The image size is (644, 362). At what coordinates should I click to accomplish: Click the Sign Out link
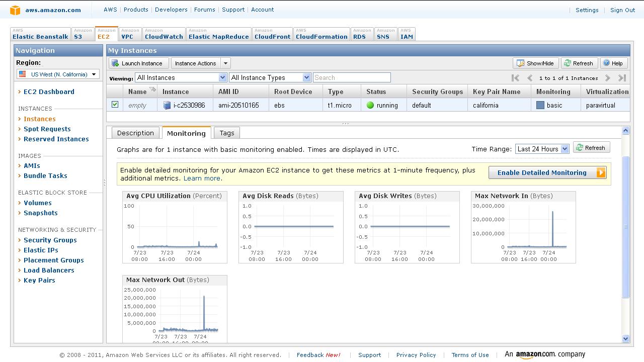[623, 10]
